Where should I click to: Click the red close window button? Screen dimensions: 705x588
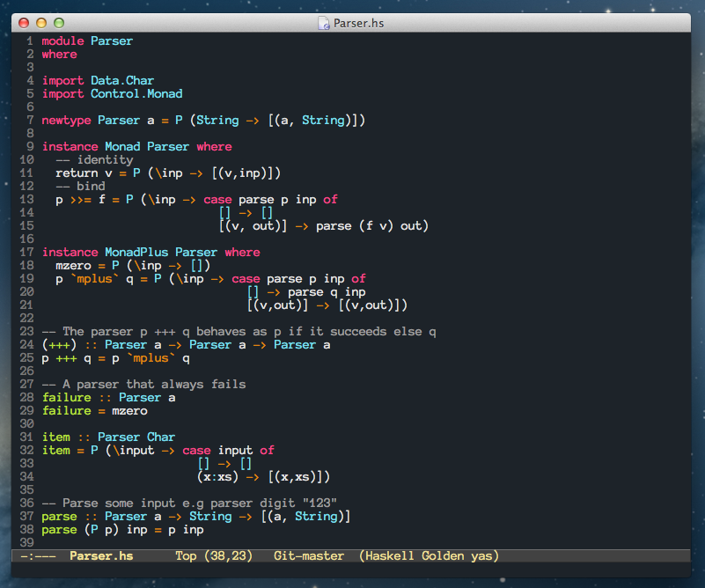(x=24, y=23)
